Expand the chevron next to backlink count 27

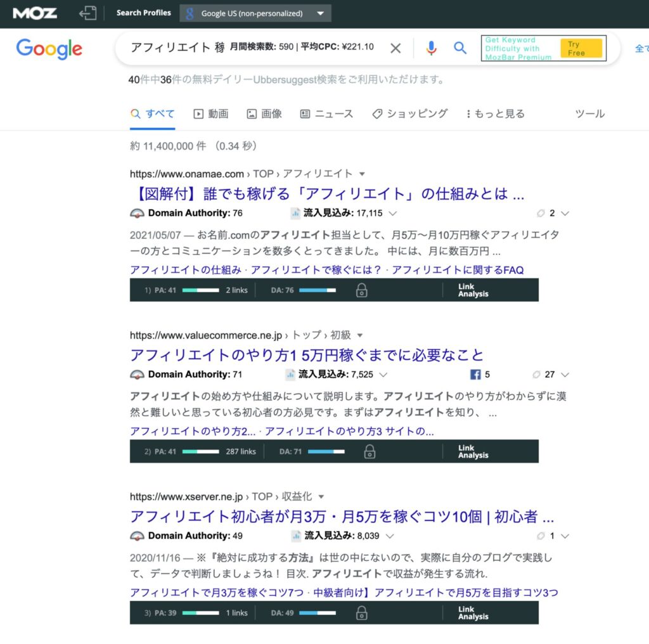tap(565, 375)
